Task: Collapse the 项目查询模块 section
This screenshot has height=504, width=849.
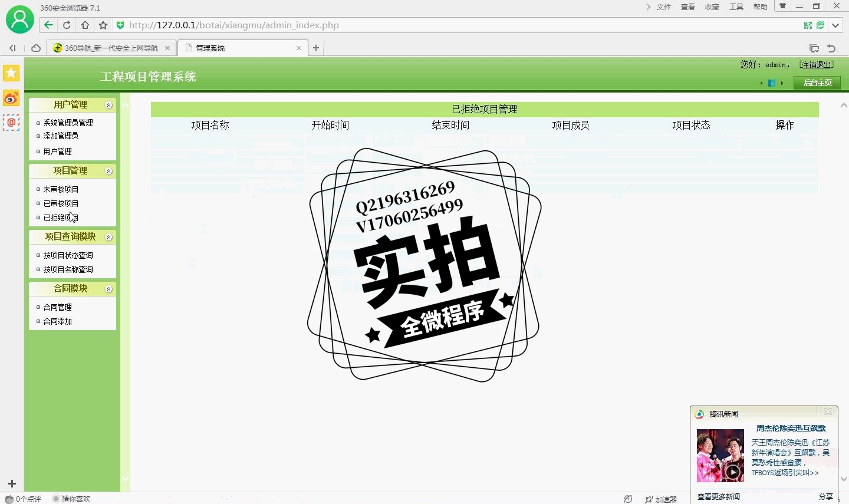Action: point(108,237)
